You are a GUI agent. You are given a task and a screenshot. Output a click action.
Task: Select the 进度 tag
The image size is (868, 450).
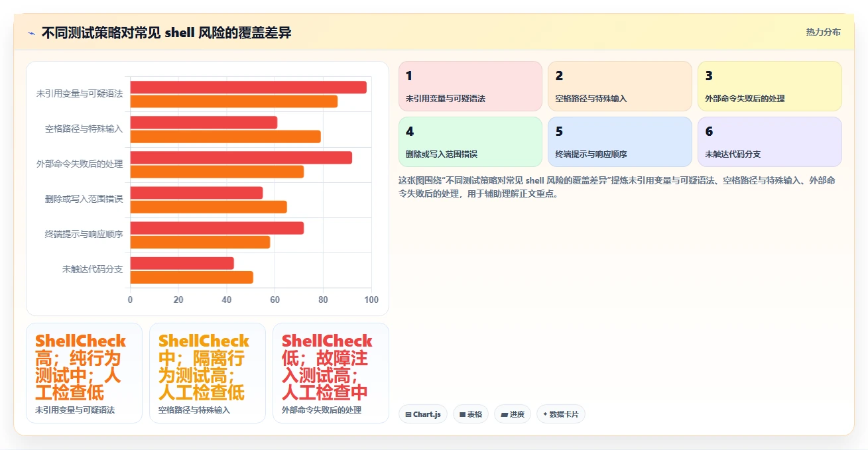coord(513,414)
